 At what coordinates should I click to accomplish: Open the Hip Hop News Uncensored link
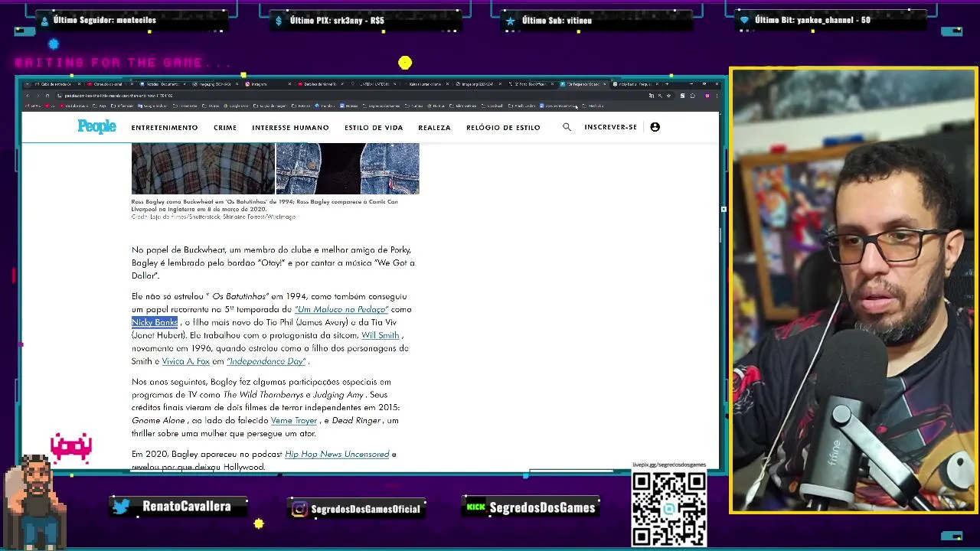(337, 454)
